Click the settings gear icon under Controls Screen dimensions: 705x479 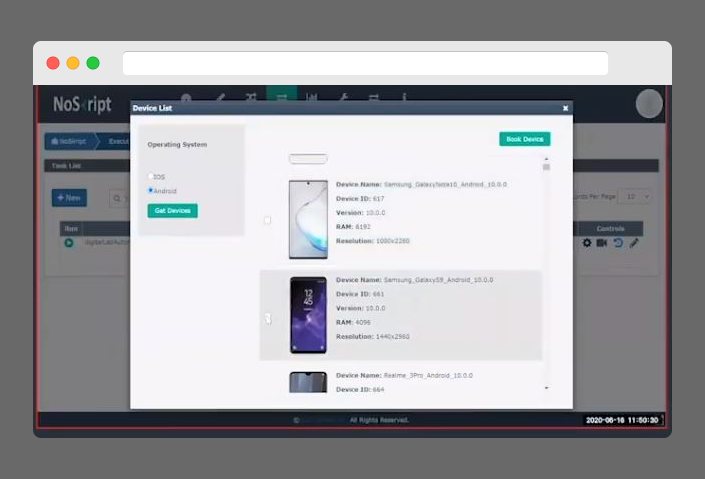pyautogui.click(x=587, y=243)
